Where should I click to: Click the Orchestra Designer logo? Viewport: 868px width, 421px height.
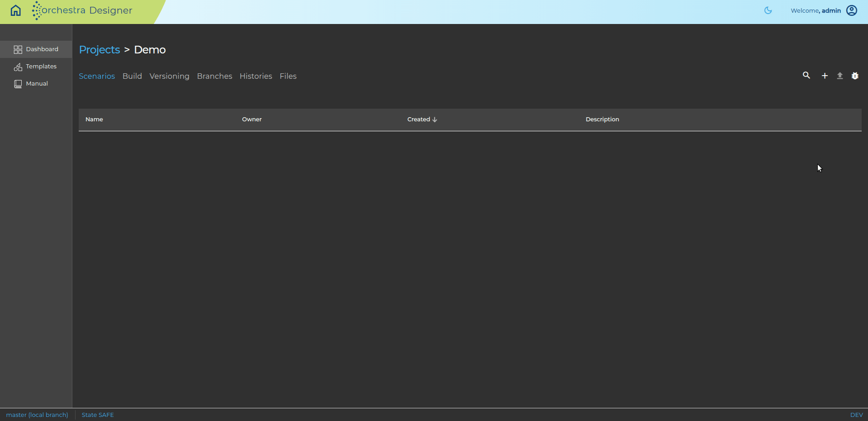tap(82, 10)
